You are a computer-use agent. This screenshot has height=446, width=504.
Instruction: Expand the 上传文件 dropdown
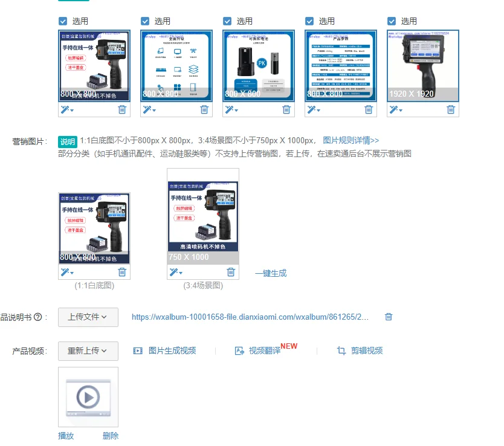[x=88, y=317]
